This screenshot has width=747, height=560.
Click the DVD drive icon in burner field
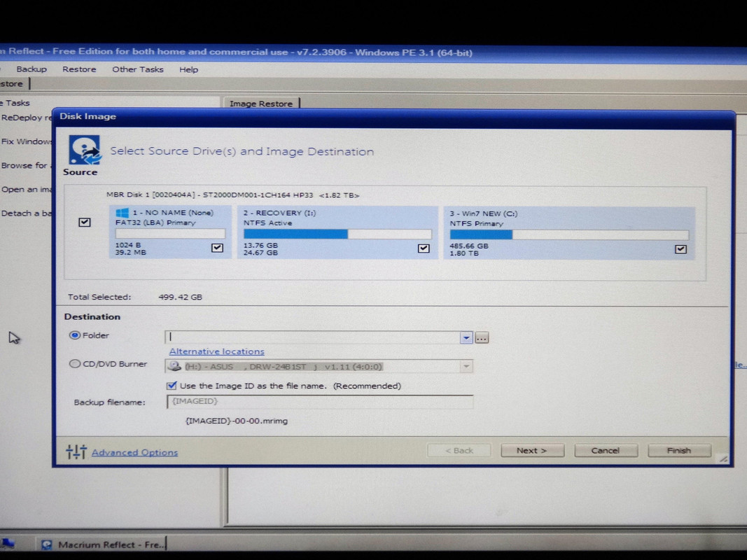pos(175,366)
